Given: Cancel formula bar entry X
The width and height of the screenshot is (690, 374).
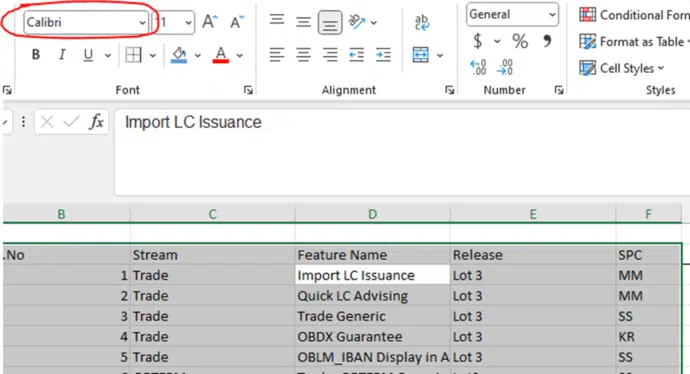Looking at the screenshot, I should (47, 121).
